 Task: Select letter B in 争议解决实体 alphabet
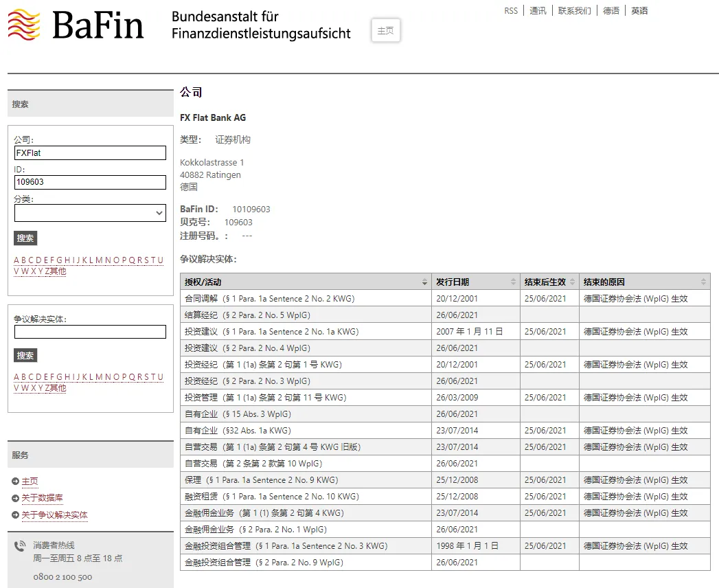tap(24, 377)
